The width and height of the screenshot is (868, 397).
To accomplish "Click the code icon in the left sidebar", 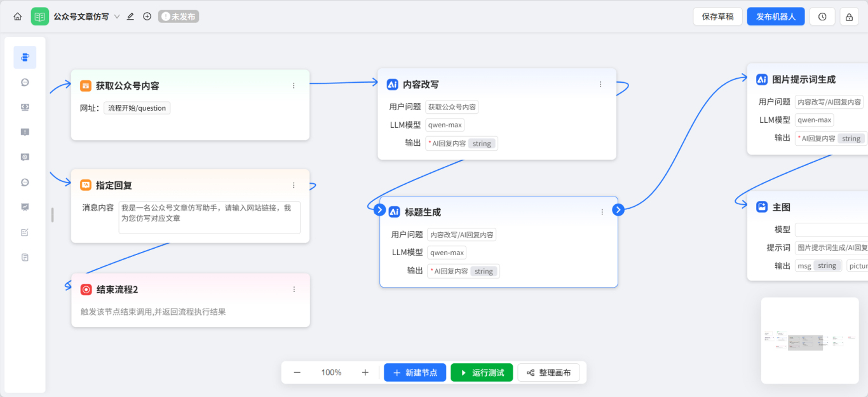I will click(24, 107).
